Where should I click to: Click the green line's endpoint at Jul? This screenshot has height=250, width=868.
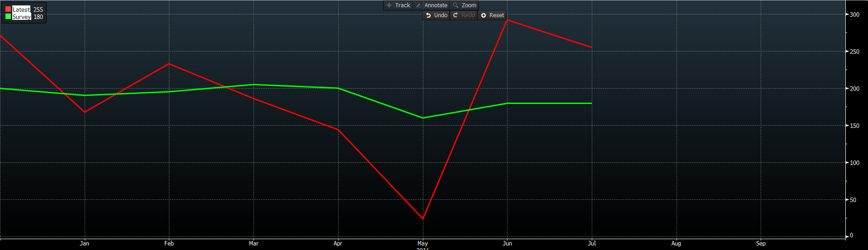coord(591,104)
